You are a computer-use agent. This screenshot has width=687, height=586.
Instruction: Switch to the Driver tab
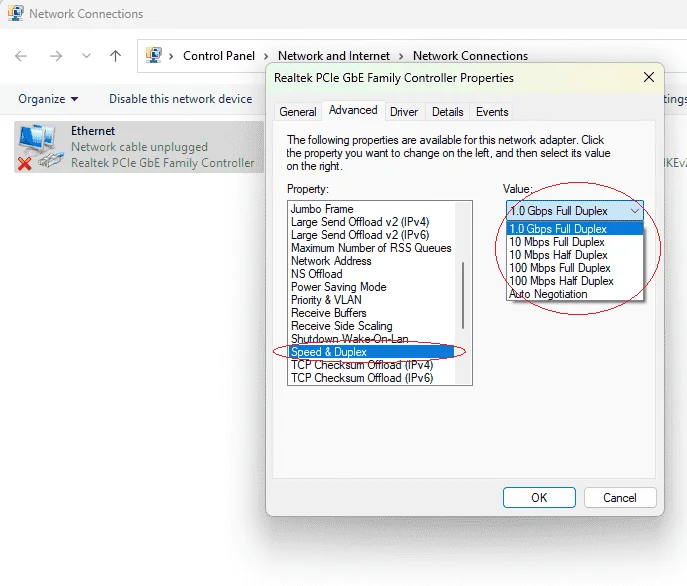[404, 112]
